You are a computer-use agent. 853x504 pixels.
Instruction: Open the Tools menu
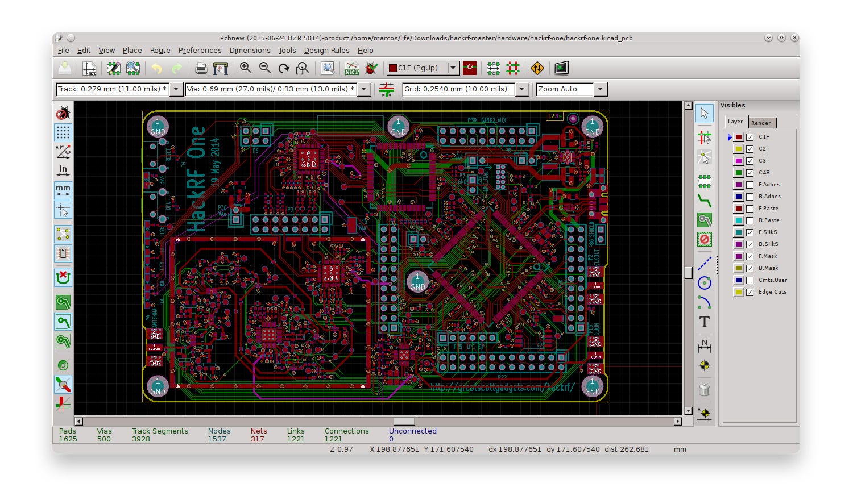click(287, 51)
